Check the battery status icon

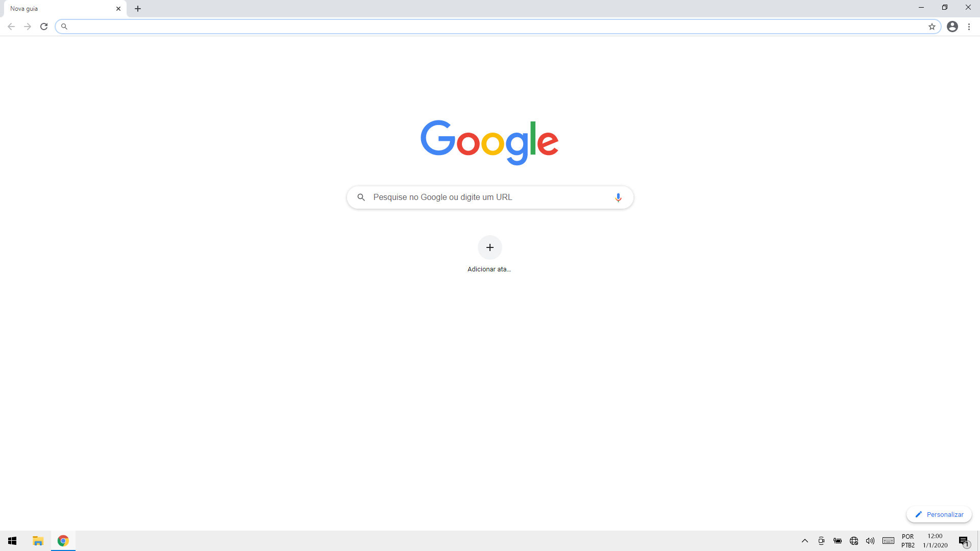tap(838, 541)
